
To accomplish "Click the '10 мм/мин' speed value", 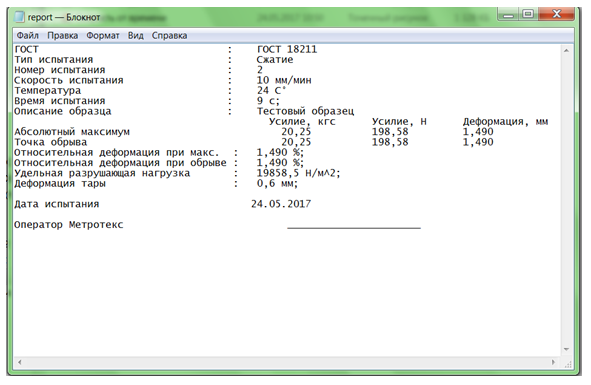I will 284,80.
